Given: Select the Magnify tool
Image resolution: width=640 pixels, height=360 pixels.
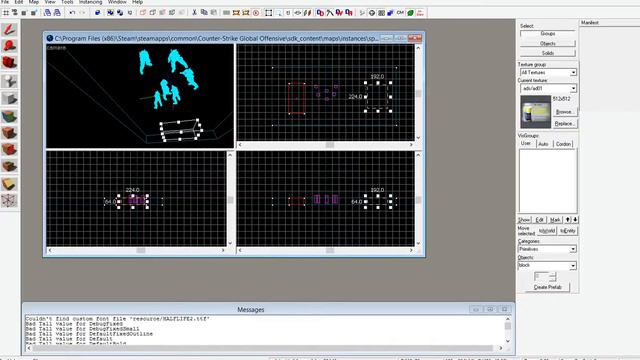Looking at the screenshot, I should [x=9, y=46].
